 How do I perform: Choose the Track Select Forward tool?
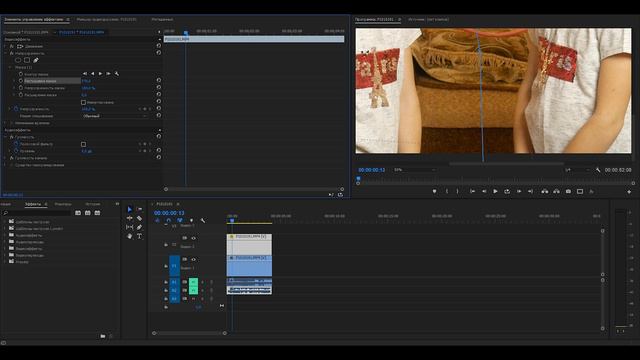click(x=139, y=209)
